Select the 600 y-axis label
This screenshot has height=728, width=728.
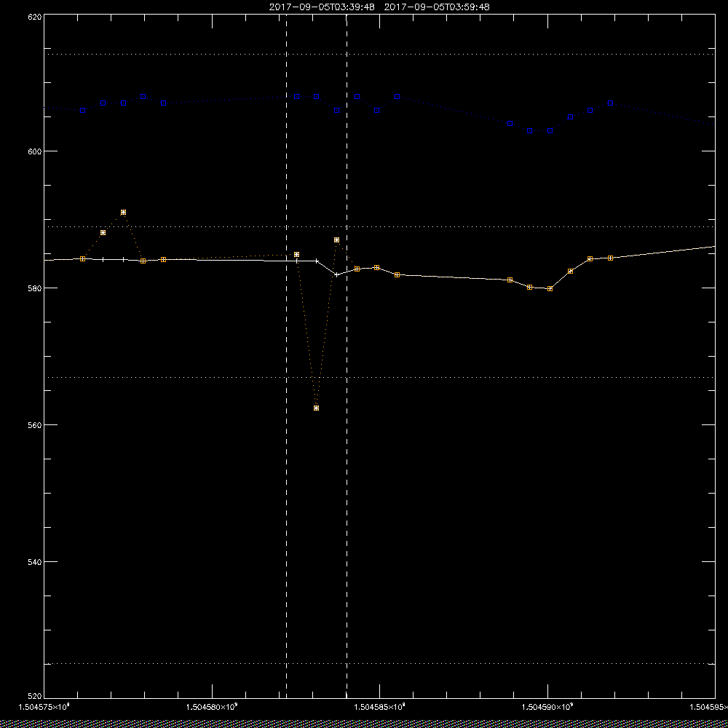[x=34, y=151]
